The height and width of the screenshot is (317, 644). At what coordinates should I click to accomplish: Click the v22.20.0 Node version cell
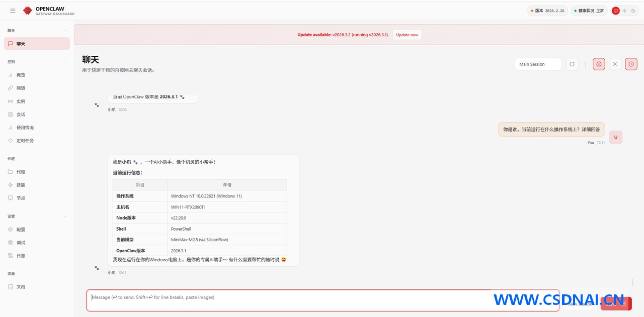[227, 218]
